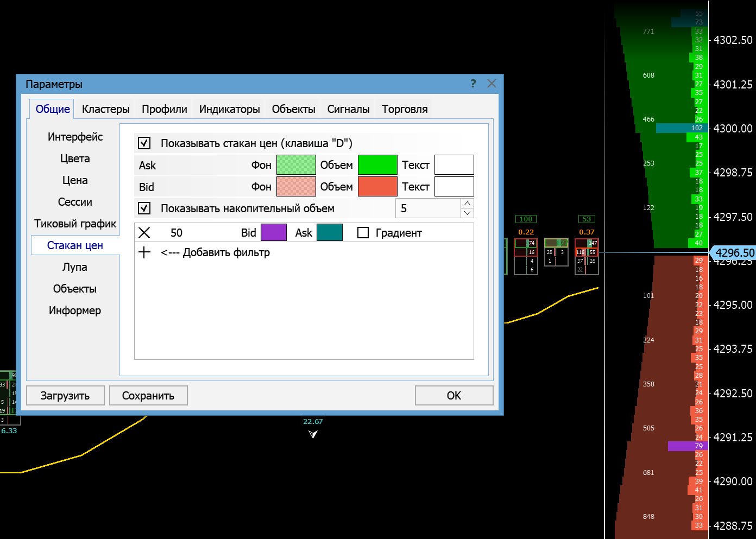Remove the 50 volume filter with X icon
756x539 pixels.
click(x=144, y=233)
